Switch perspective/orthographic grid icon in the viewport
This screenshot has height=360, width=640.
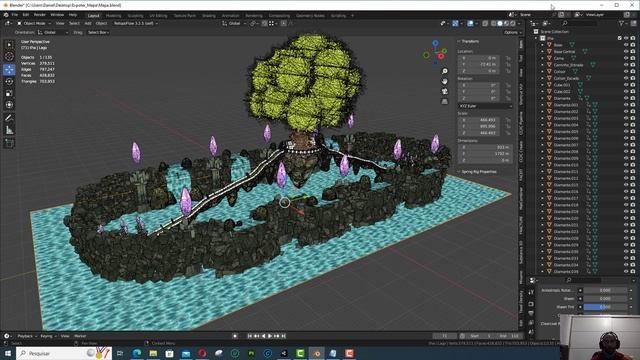pos(444,101)
